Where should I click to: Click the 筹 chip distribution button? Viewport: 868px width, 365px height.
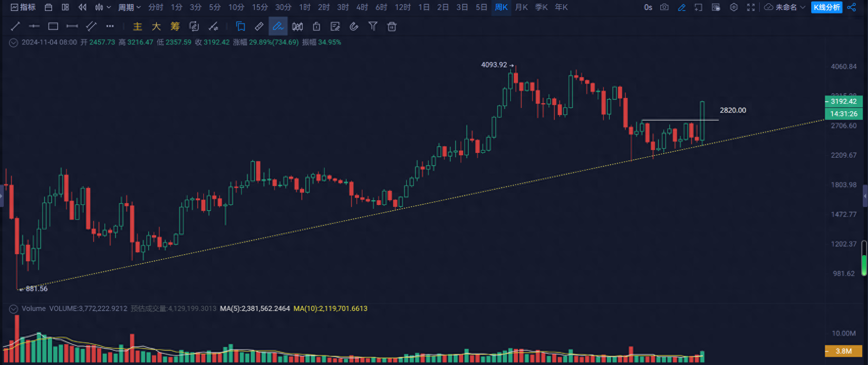[x=175, y=27]
